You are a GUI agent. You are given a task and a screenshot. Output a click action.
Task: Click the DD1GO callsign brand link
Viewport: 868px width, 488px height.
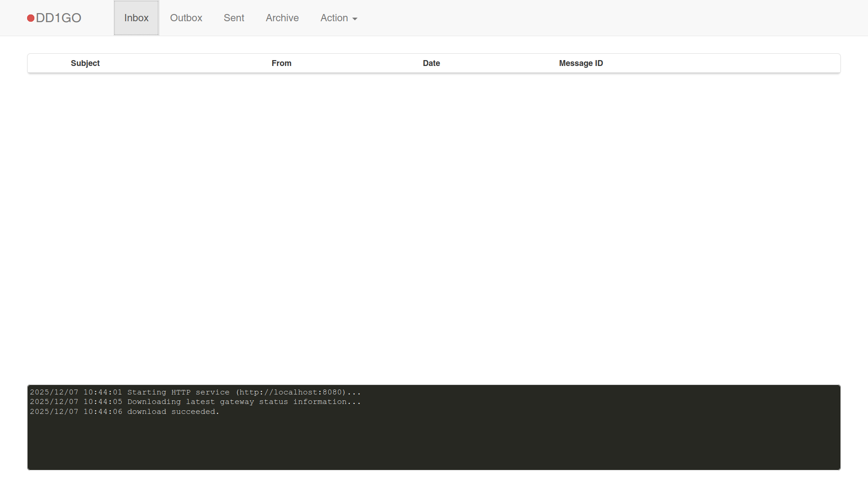(x=58, y=18)
